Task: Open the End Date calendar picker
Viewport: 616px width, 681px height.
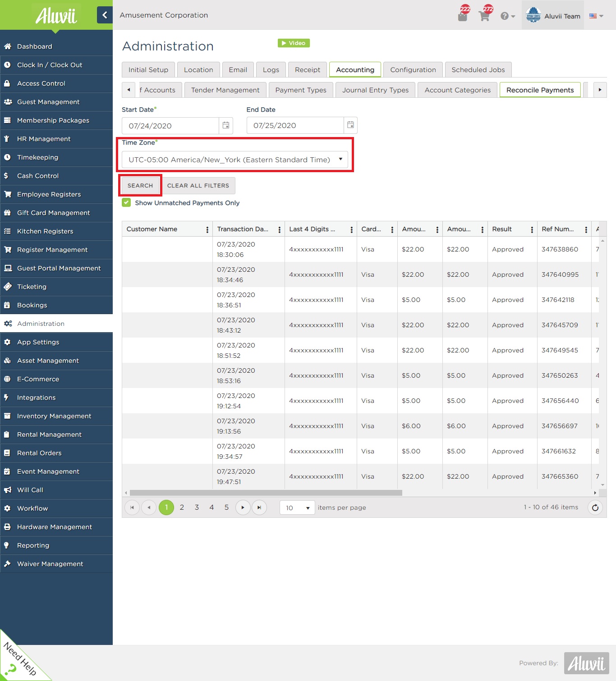Action: [350, 125]
